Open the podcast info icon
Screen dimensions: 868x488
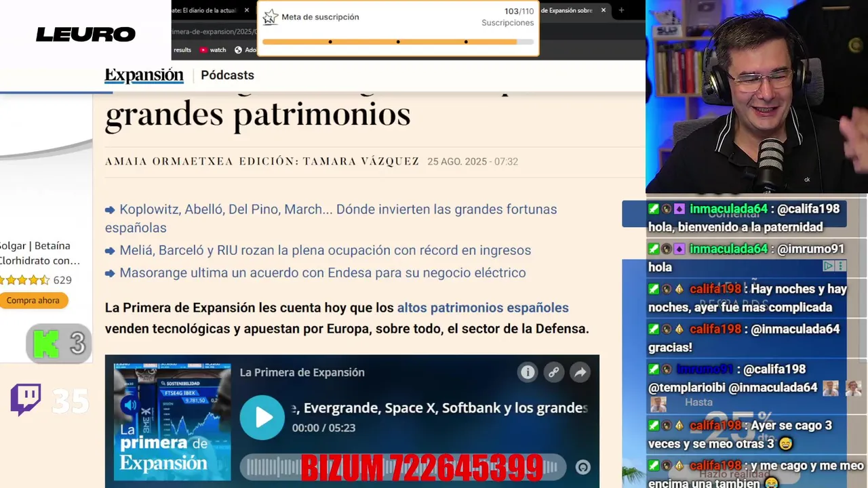tap(528, 372)
